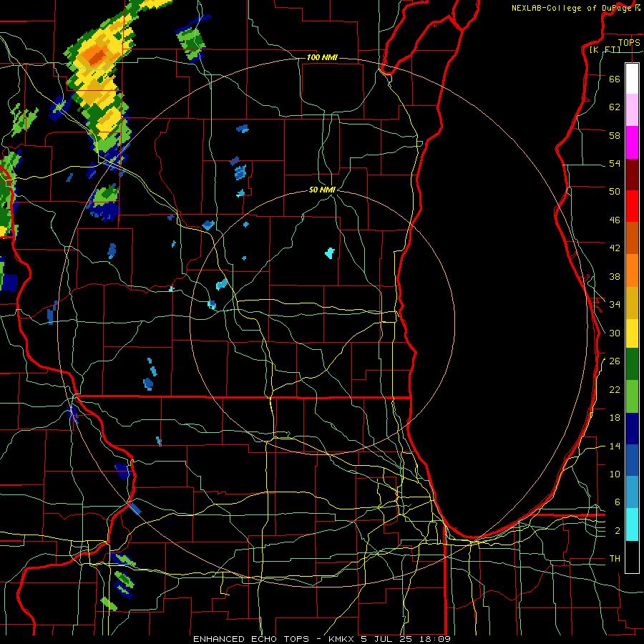This screenshot has height=644, width=644.
Task: Click the gold swatch between 38 and 34
Action: (x=632, y=303)
